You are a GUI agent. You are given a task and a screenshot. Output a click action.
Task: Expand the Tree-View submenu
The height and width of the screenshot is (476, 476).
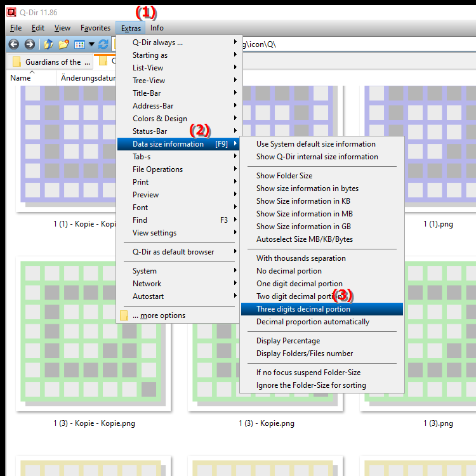[x=179, y=81]
